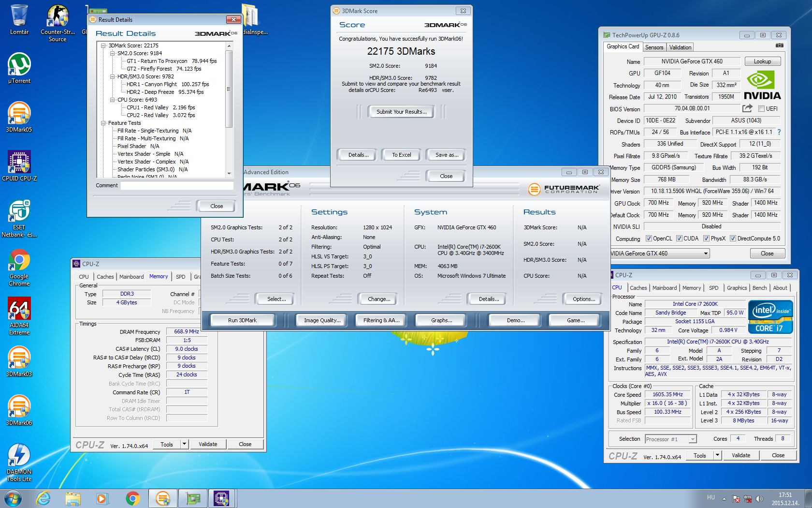Collapse the SM2.0 Score tree node
This screenshot has height=508, width=812.
(112, 53)
